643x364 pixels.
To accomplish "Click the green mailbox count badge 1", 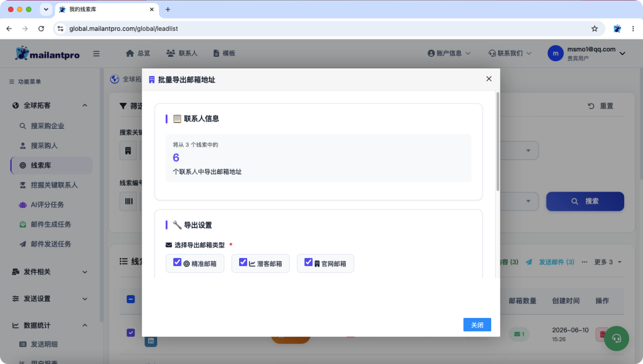I will [x=520, y=334].
